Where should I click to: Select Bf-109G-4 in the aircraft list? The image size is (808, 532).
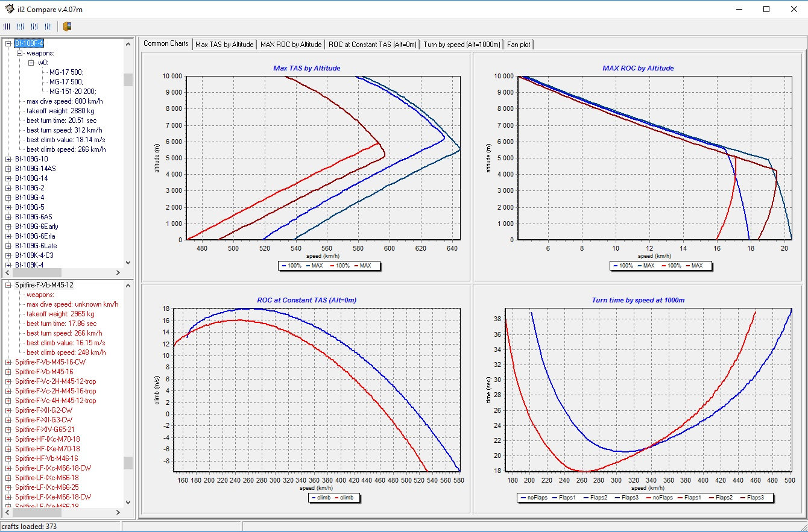click(30, 198)
